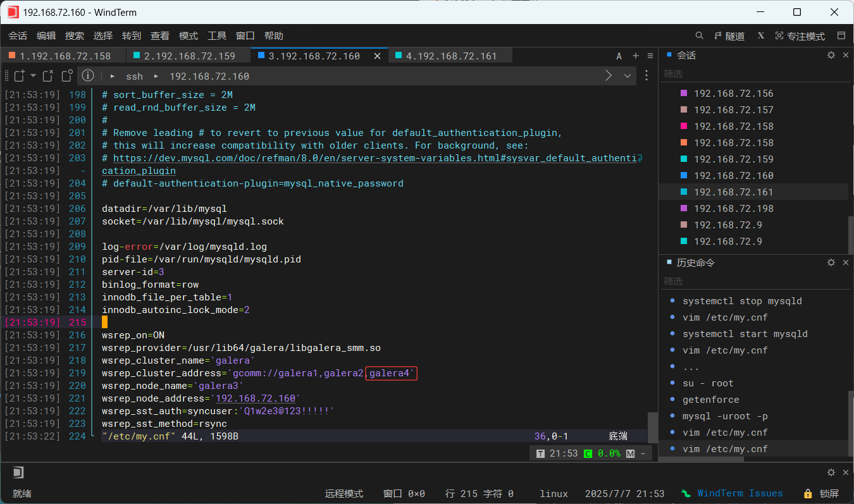Switch to the 4.192.168.72.161 tab

[x=450, y=55]
